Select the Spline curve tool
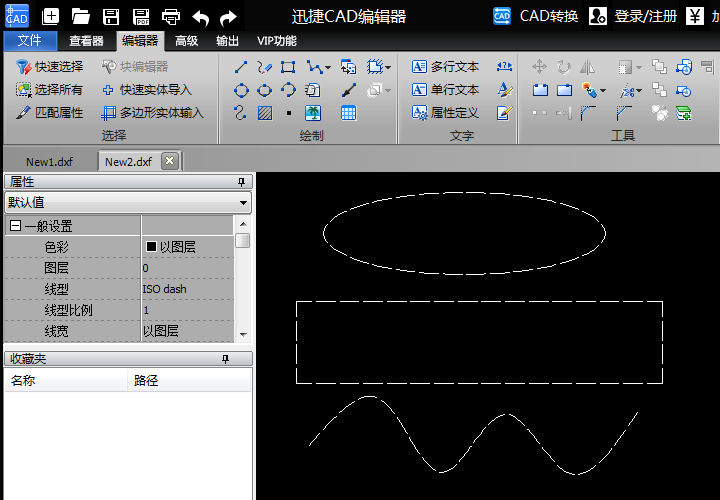This screenshot has width=720, height=500. coord(240,113)
